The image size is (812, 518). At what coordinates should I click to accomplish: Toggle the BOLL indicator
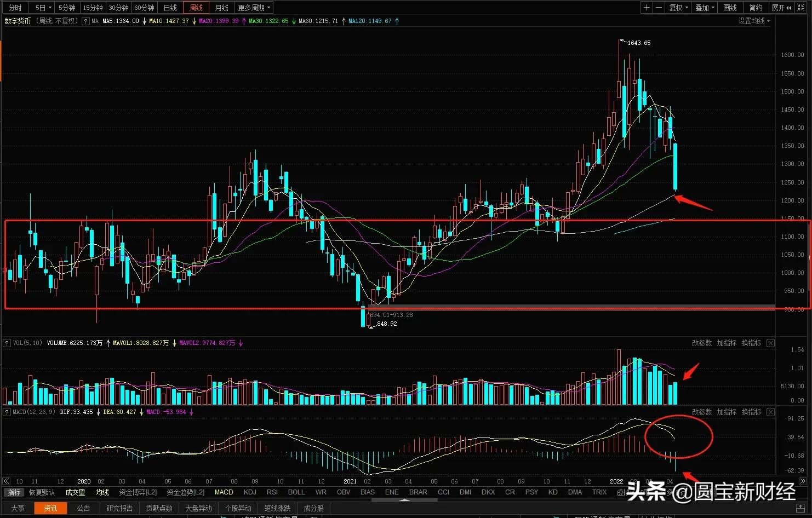(x=296, y=492)
